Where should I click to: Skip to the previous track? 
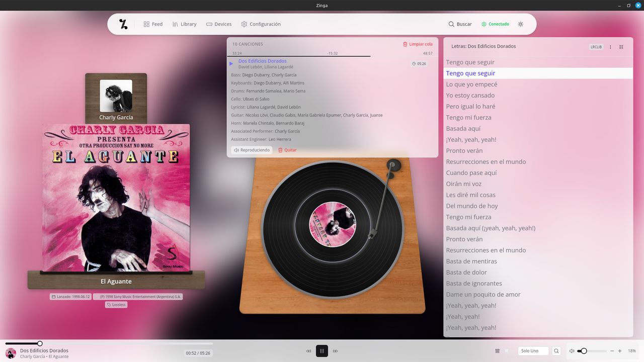coord(308,351)
